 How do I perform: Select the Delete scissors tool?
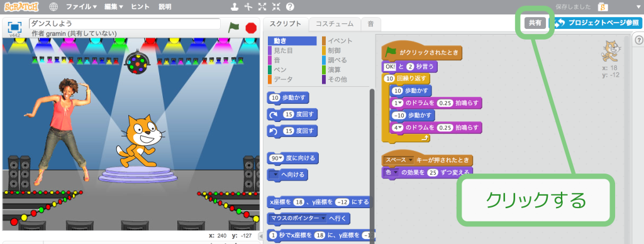coord(248,6)
